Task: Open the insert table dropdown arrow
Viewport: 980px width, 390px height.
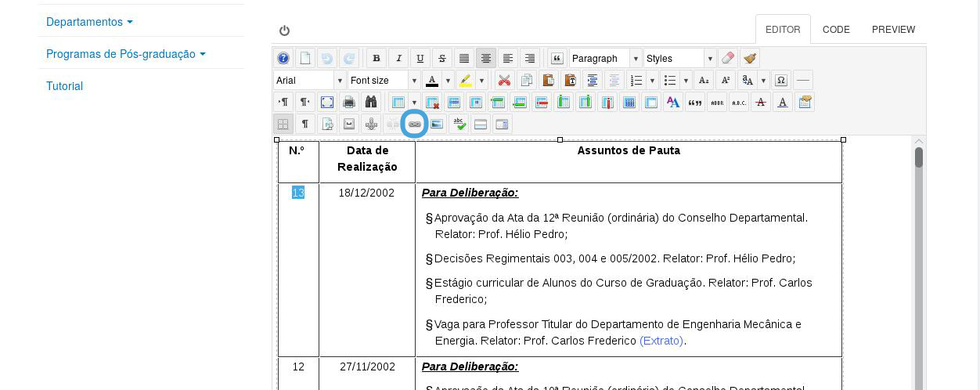Action: click(x=414, y=102)
